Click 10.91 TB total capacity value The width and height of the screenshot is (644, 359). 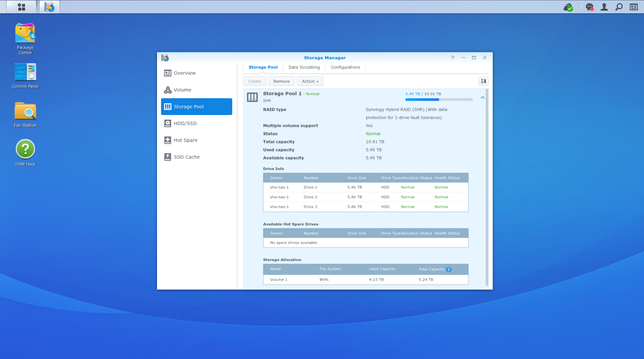[375, 142]
